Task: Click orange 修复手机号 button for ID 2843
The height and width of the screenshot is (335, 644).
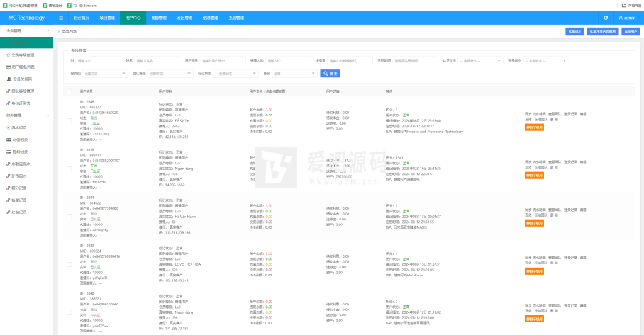Action: [535, 271]
